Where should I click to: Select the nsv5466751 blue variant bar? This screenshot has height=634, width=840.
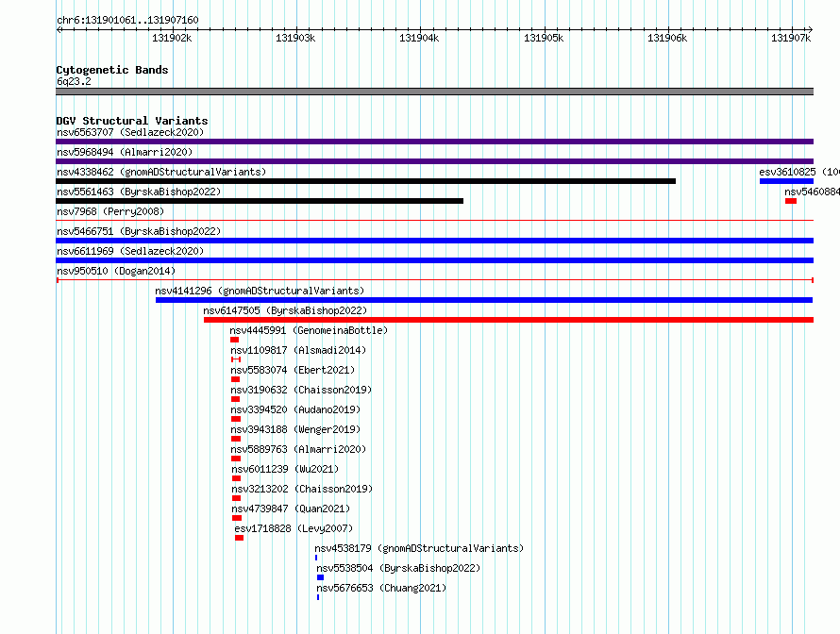coord(434,241)
